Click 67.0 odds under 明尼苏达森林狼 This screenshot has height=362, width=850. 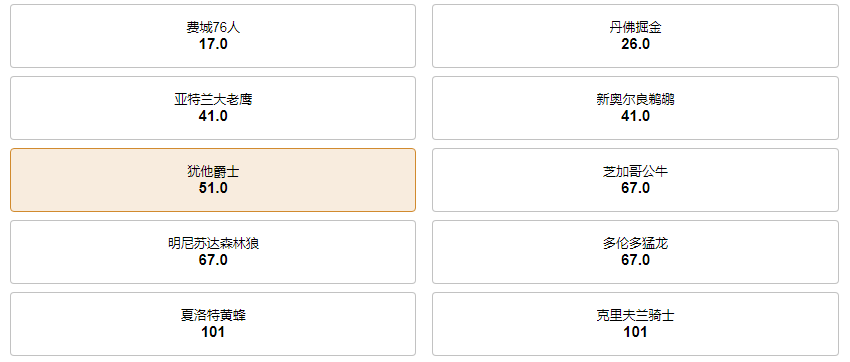(213, 261)
